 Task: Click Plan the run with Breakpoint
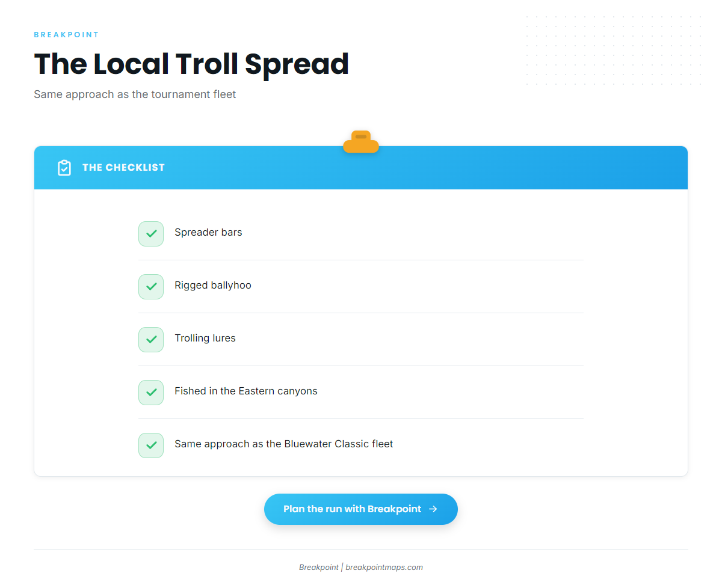pyautogui.click(x=361, y=509)
